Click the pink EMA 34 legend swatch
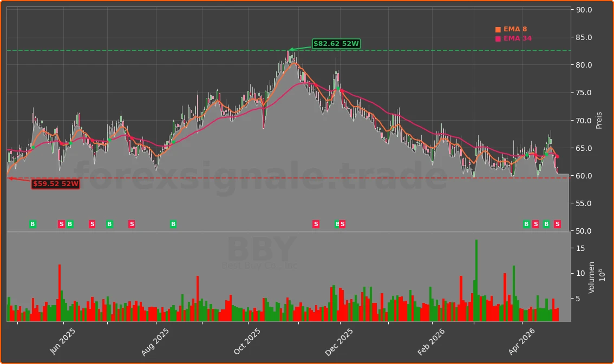 (x=498, y=38)
